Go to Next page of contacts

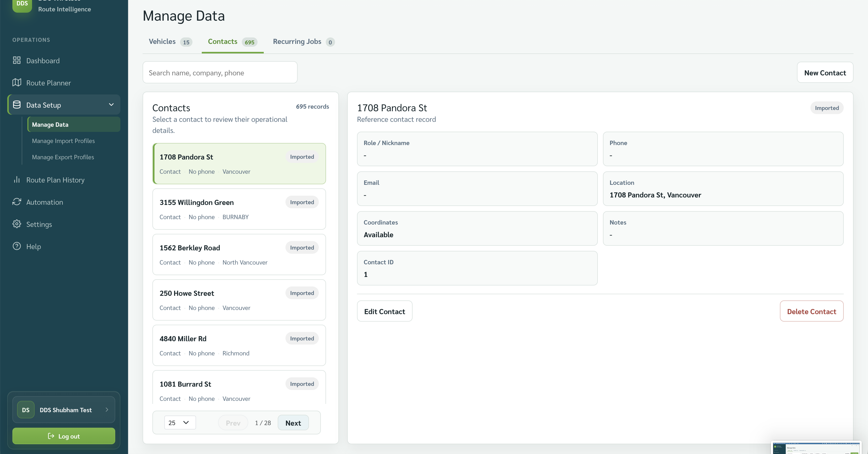click(x=293, y=423)
